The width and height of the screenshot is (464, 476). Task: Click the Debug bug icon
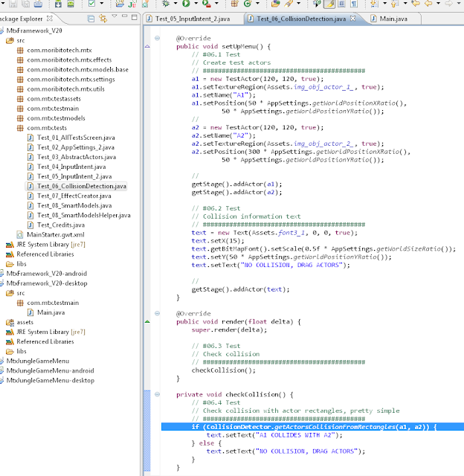point(166,3)
